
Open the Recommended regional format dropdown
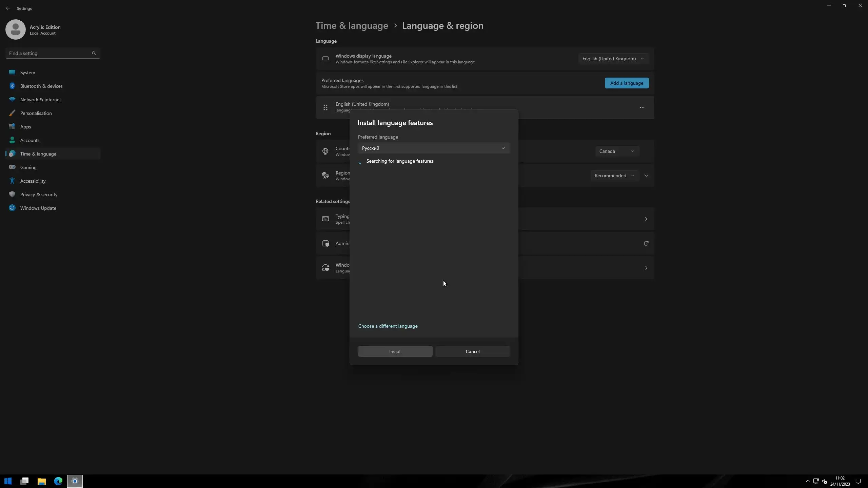614,176
